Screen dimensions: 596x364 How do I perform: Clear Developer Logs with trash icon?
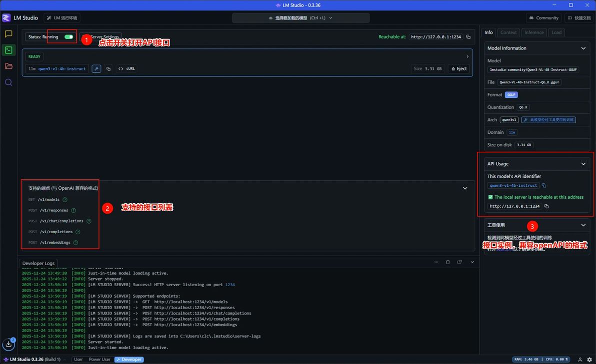[x=448, y=262]
